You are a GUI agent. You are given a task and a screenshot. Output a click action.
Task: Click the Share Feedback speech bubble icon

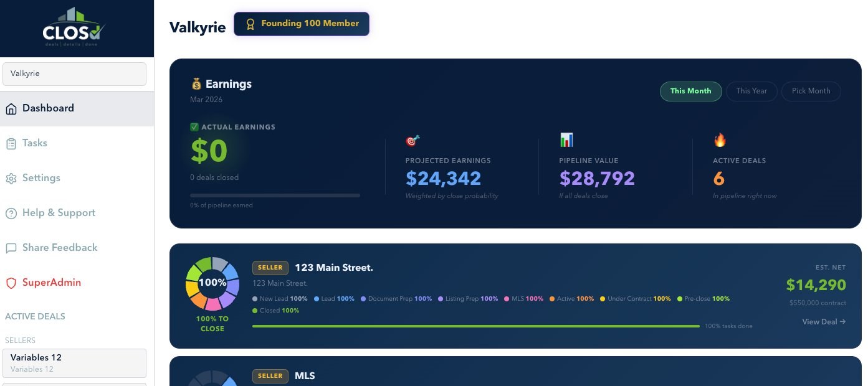[11, 248]
